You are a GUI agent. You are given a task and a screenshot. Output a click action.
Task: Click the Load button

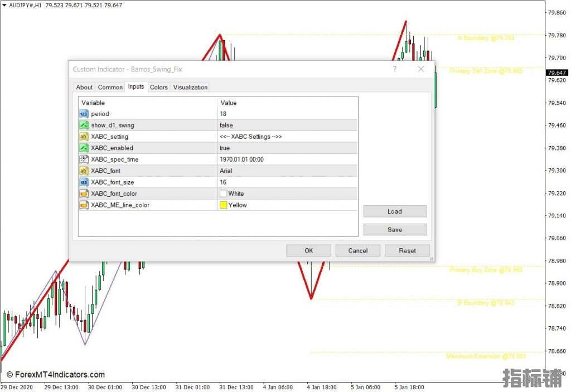[x=394, y=211]
